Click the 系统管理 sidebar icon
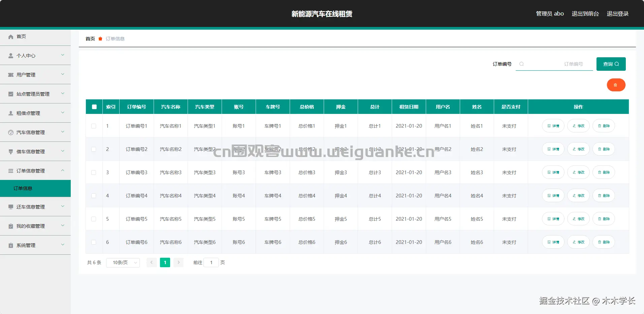This screenshot has width=644, height=314. [x=11, y=245]
